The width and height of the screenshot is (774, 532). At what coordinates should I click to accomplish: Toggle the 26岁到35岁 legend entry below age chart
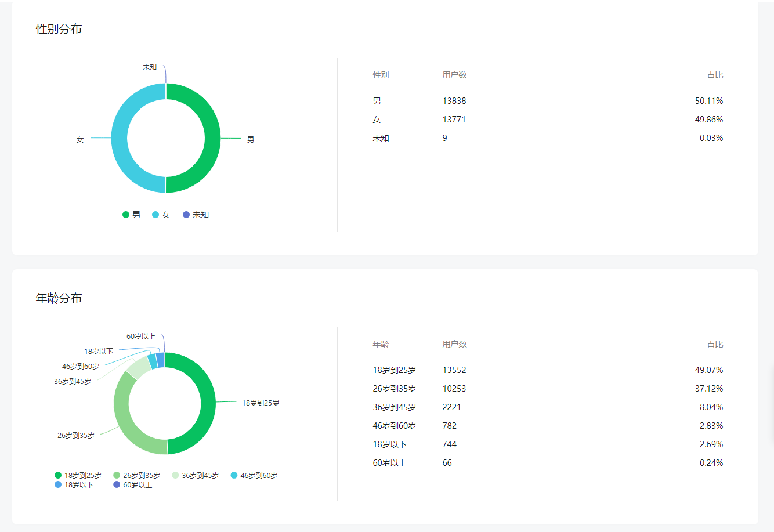[x=136, y=475]
